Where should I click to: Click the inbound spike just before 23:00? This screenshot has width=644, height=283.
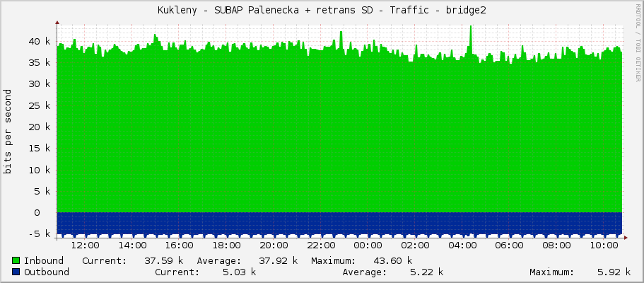[x=341, y=40]
